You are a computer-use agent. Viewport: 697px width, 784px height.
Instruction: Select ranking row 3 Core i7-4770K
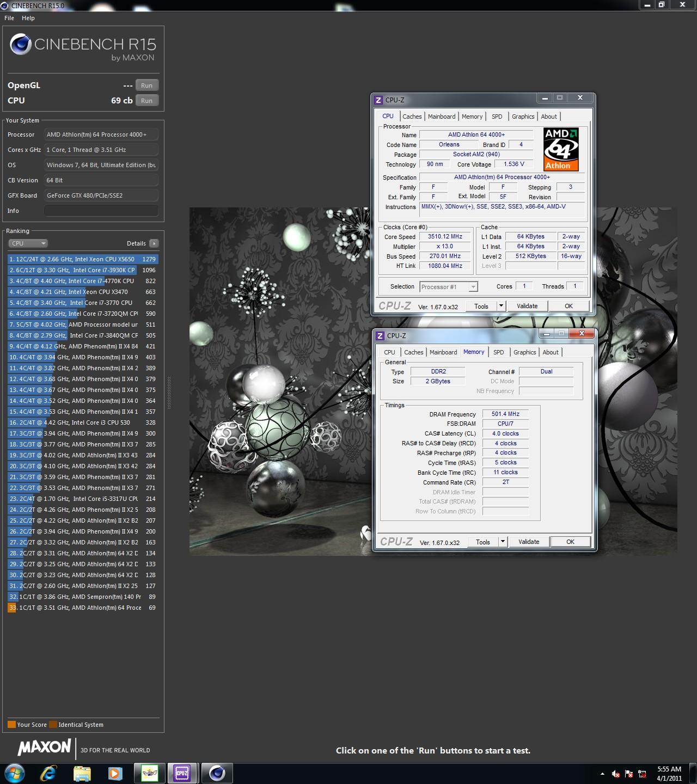(x=83, y=281)
